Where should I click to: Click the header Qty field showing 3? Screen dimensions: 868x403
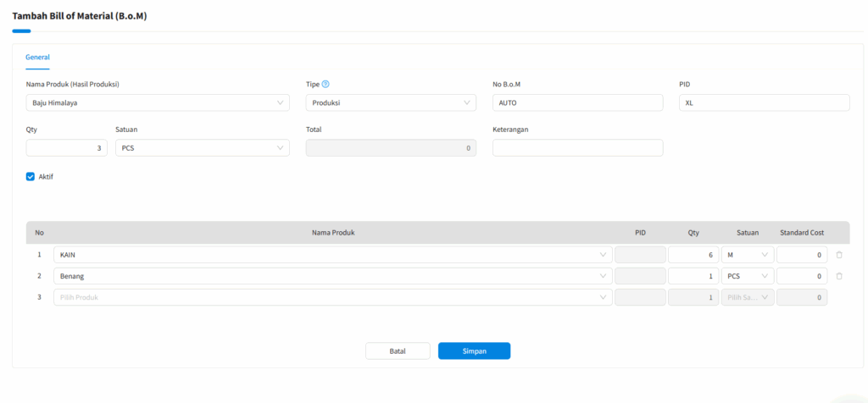point(69,148)
